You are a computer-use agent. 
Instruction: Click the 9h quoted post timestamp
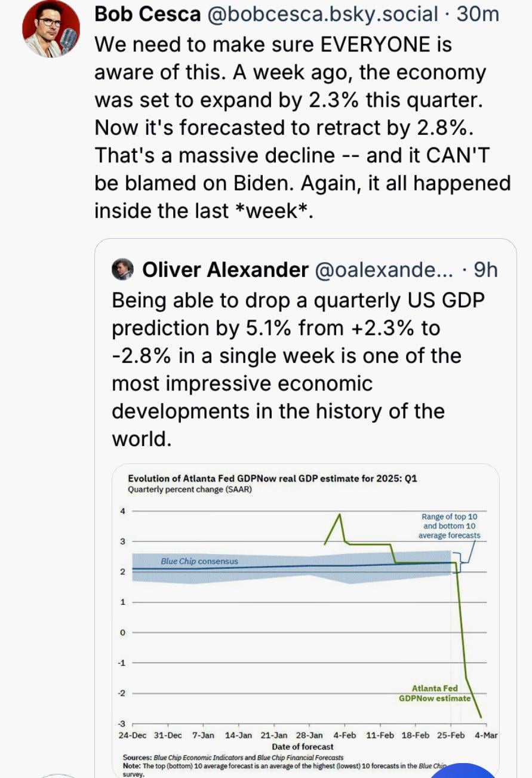(485, 270)
